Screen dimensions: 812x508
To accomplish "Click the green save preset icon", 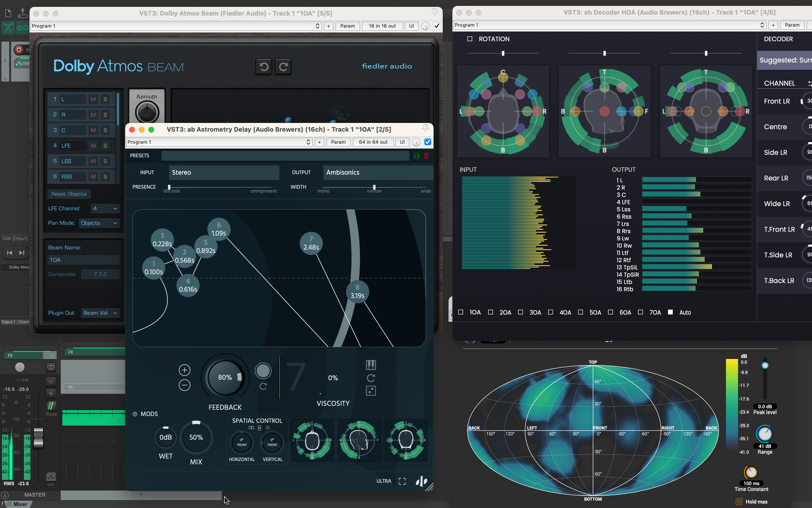I will pyautogui.click(x=416, y=156).
